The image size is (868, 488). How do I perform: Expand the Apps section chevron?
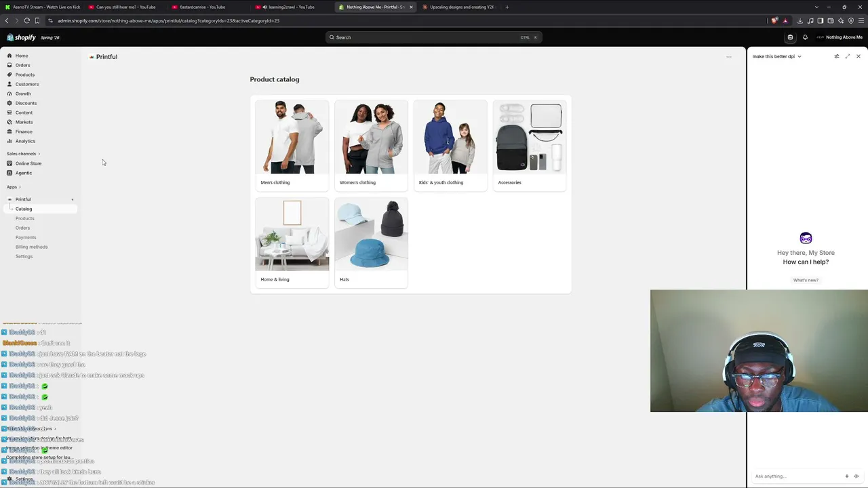(x=20, y=187)
